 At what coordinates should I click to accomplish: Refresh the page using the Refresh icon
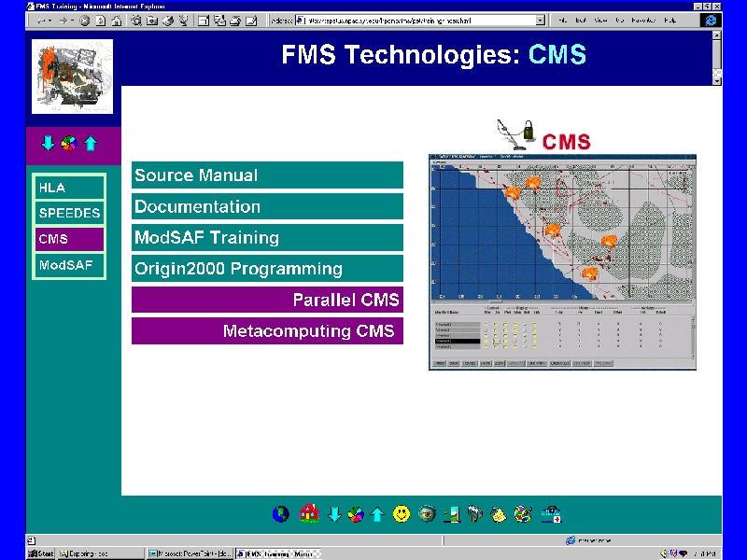pyautogui.click(x=101, y=21)
